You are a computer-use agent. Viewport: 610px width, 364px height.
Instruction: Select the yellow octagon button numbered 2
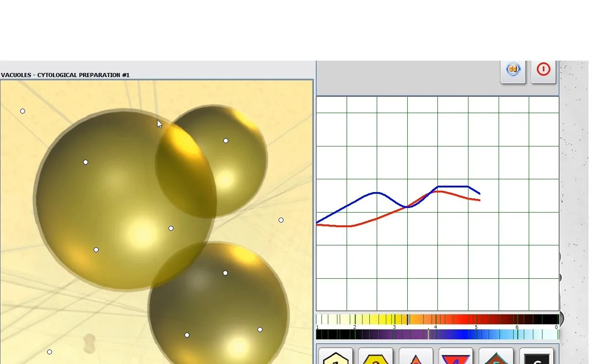point(376,356)
